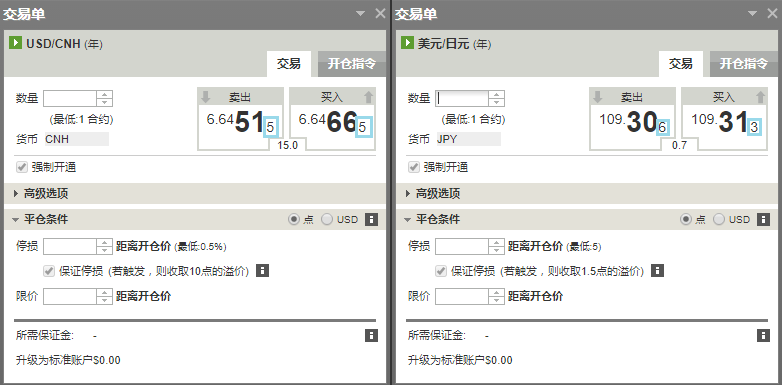Open info icon next to 收取1.5点的溢价
782x385 pixels.
tap(658, 271)
